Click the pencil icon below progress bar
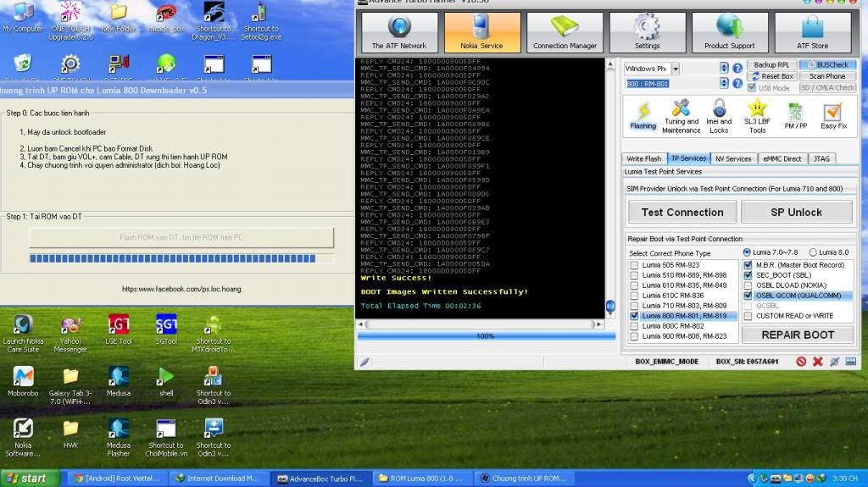The width and height of the screenshot is (868, 487). coord(364,362)
